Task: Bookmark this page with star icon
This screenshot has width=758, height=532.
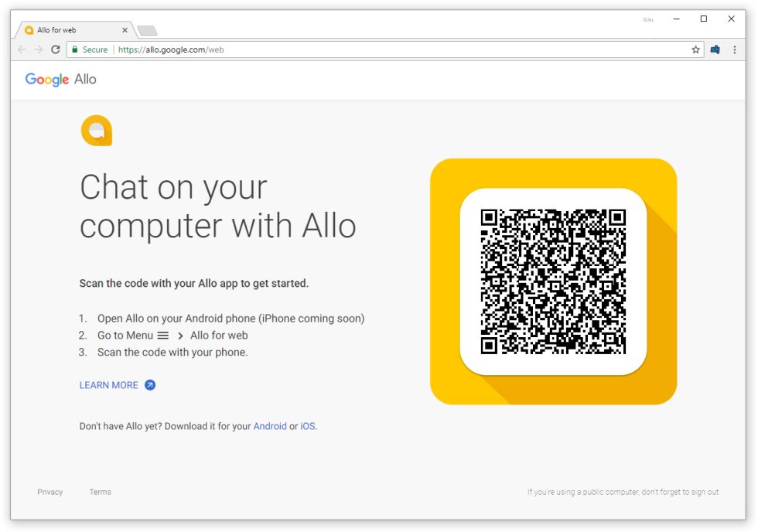Action: [x=695, y=49]
